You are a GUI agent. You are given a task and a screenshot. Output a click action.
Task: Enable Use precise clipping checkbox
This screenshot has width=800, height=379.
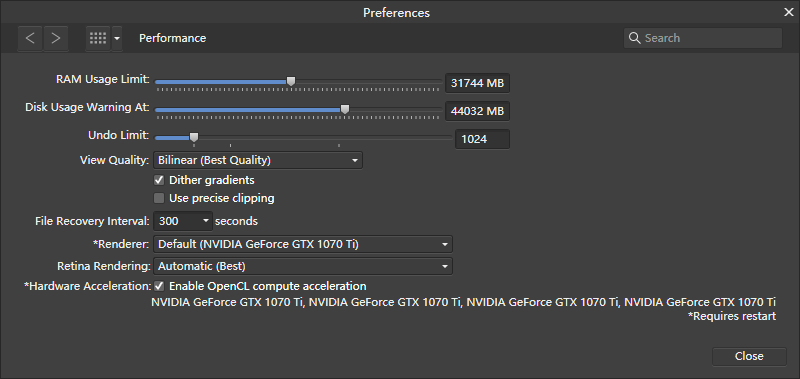click(x=159, y=198)
